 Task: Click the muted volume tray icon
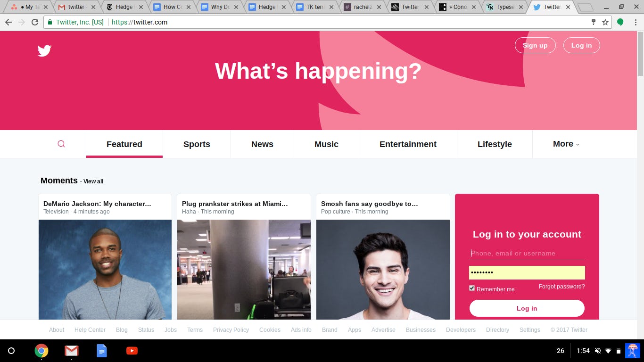(598, 351)
